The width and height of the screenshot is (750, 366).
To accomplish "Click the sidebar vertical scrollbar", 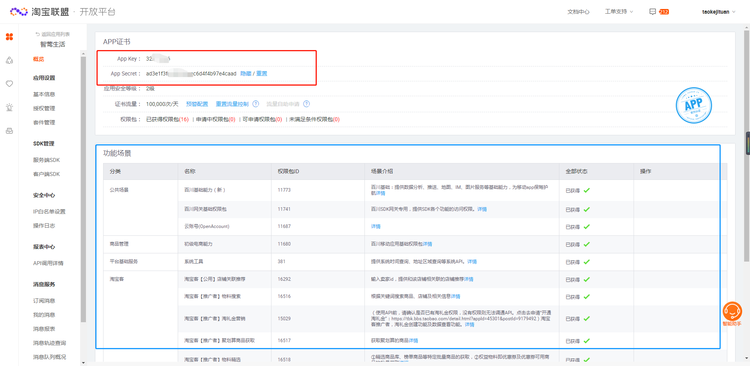I will tap(84, 189).
